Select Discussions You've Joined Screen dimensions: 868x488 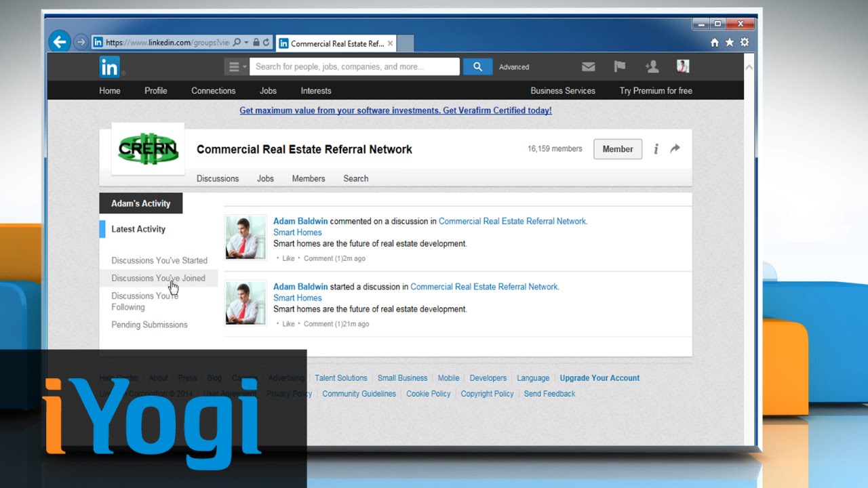click(x=158, y=278)
